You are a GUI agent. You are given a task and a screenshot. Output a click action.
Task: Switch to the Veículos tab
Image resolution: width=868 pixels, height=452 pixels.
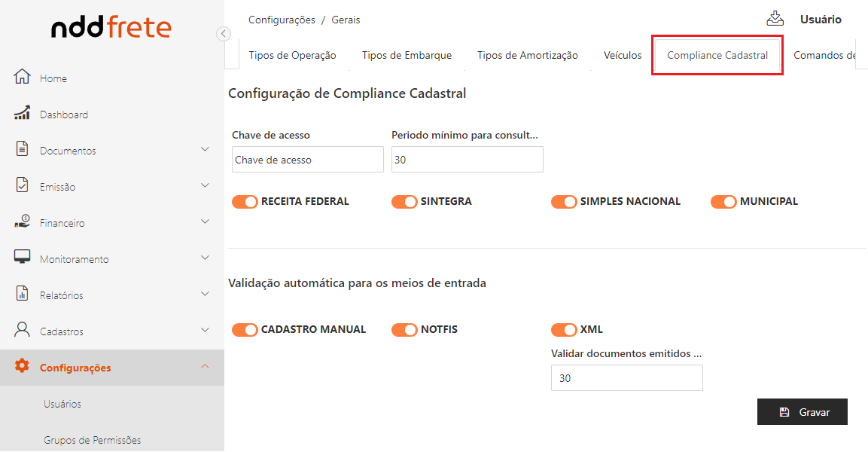coord(623,55)
